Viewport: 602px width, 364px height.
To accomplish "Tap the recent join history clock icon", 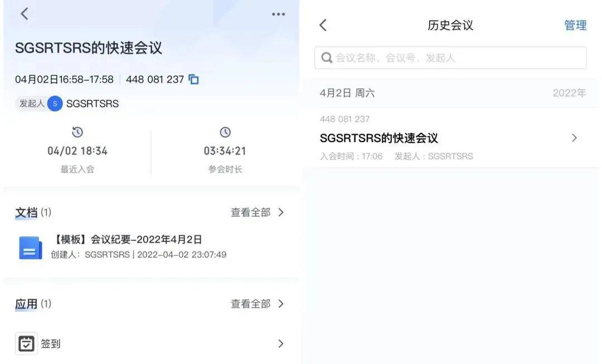I will [77, 132].
